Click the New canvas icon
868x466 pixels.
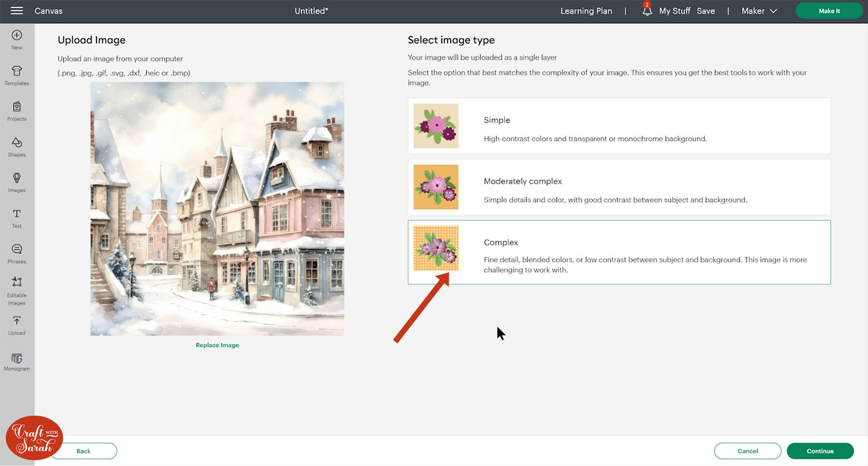pos(17,36)
